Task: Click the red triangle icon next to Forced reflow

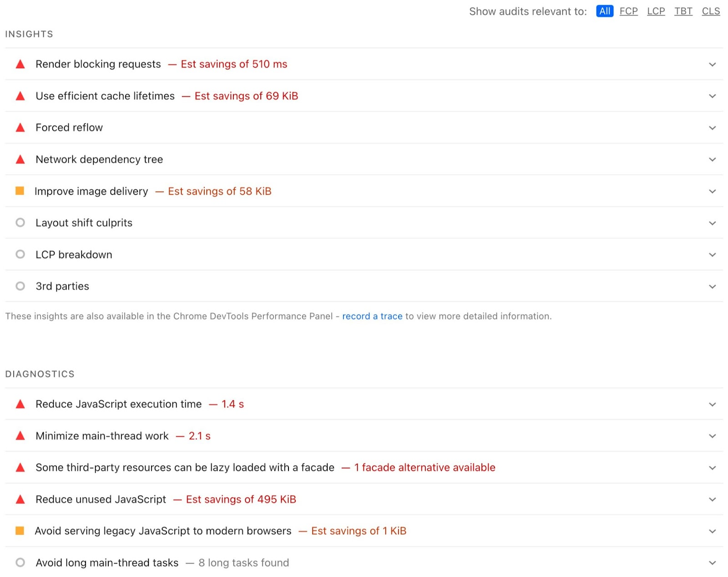Action: pyautogui.click(x=20, y=127)
